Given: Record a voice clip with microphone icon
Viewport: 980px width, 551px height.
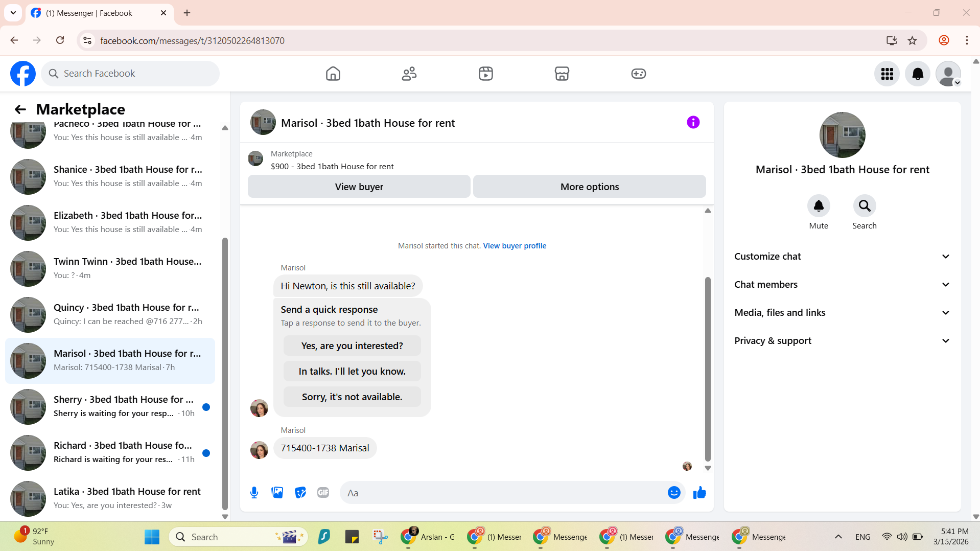Looking at the screenshot, I should tap(254, 493).
